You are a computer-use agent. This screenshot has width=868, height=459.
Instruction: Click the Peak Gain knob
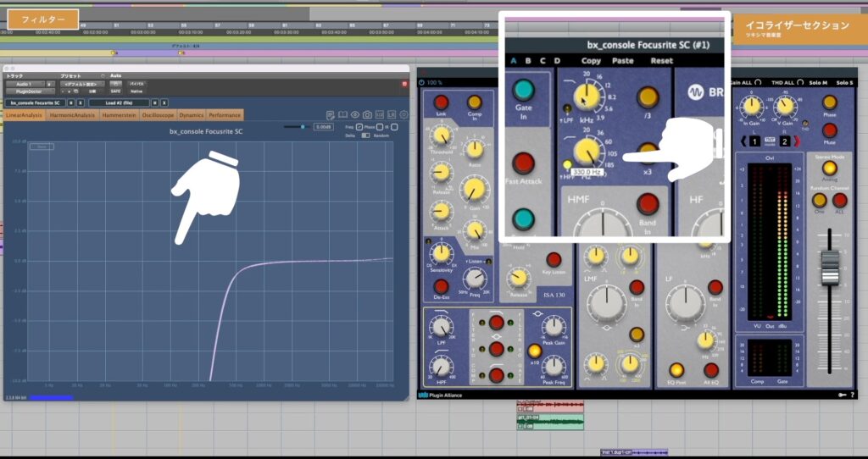click(554, 327)
